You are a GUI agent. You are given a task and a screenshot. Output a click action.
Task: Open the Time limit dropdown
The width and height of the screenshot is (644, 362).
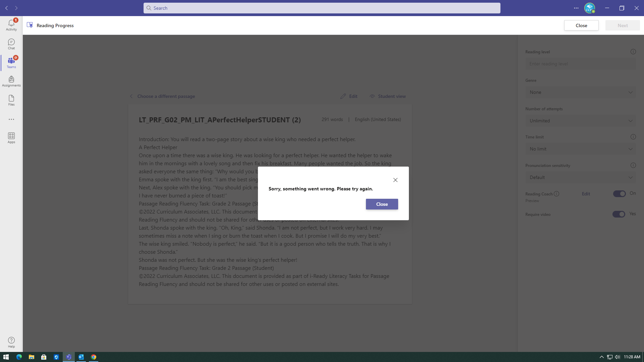coord(580,149)
